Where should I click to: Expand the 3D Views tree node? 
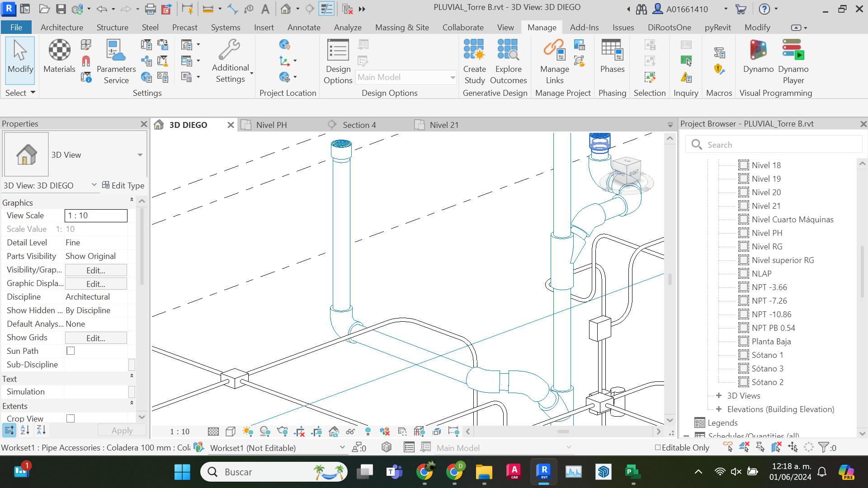[x=719, y=395]
